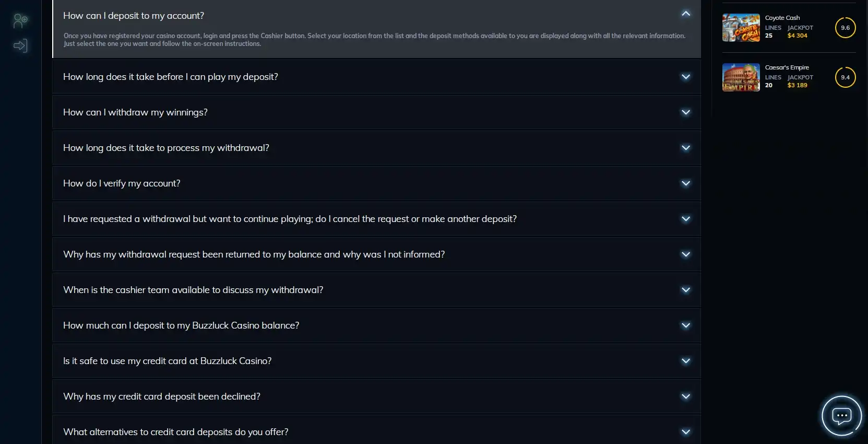Open the Coyote Cash game thumbnail
This screenshot has width=868, height=444.
[x=741, y=28]
